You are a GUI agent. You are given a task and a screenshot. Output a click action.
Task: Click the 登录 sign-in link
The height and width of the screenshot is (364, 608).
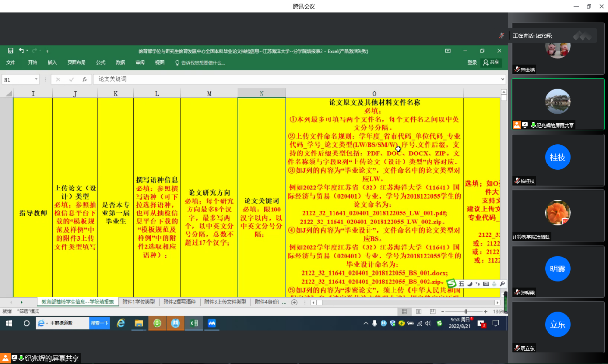[x=472, y=63]
